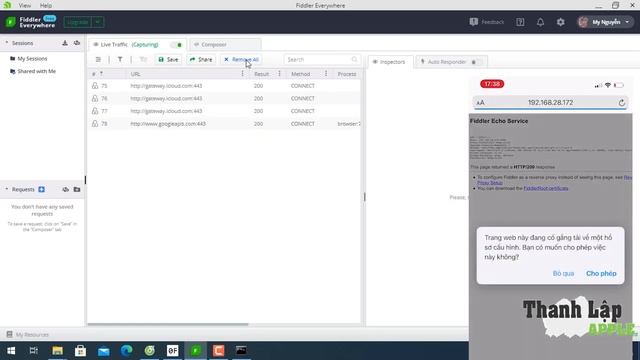
Task: Open the FiddlerRoot certificate link
Action: pos(546,189)
